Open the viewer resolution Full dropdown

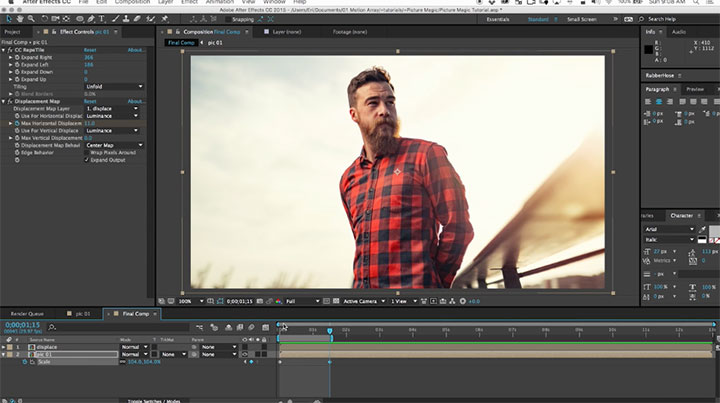click(302, 301)
